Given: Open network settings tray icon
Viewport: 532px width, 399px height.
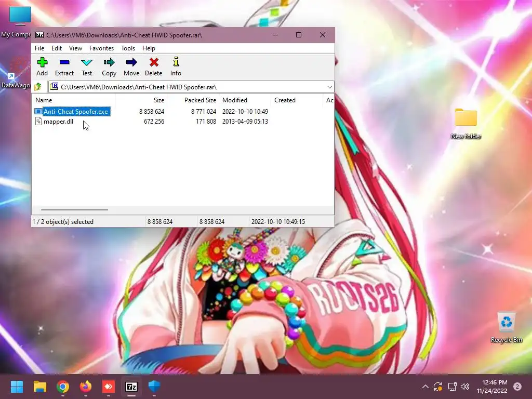Looking at the screenshot, I should pyautogui.click(x=452, y=387).
